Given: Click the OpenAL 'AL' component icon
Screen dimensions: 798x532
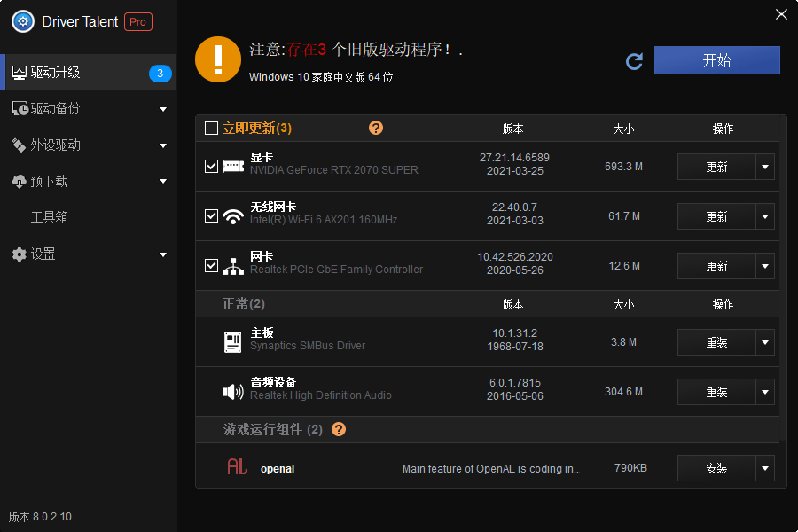Looking at the screenshot, I should coord(237,468).
